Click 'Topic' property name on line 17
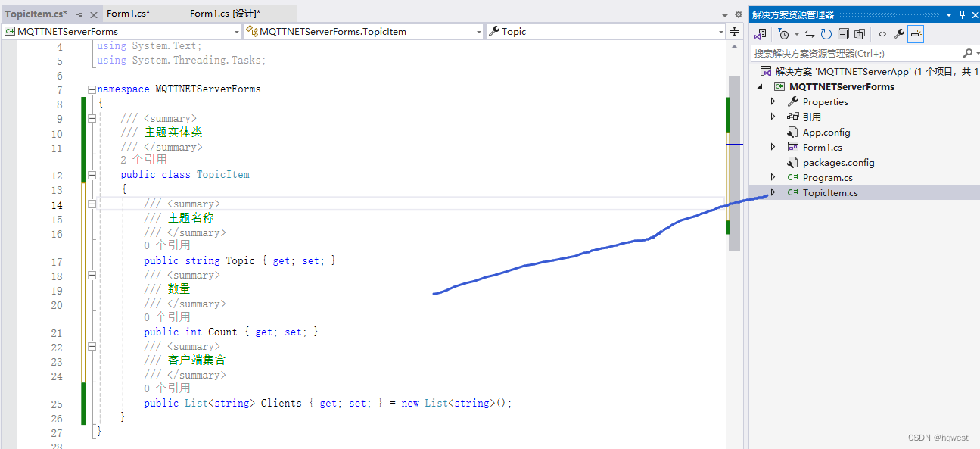The width and height of the screenshot is (980, 449). click(x=241, y=260)
